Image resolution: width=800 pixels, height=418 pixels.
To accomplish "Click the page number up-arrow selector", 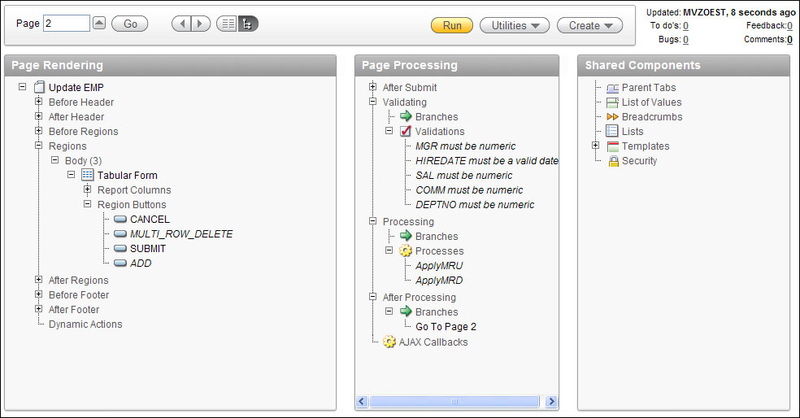I will [x=99, y=23].
